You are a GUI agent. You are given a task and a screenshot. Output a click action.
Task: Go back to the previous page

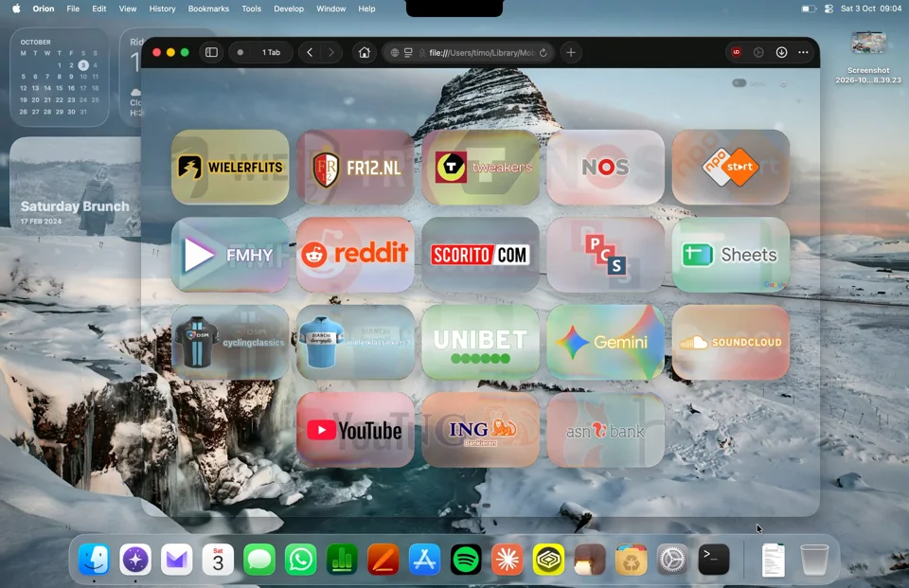[x=310, y=52]
